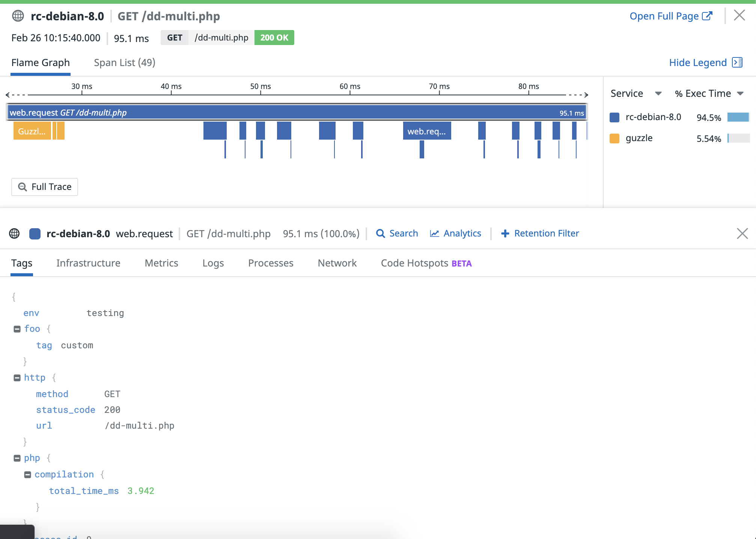Click the globe icon in span details header
756x539 pixels.
(14, 233)
